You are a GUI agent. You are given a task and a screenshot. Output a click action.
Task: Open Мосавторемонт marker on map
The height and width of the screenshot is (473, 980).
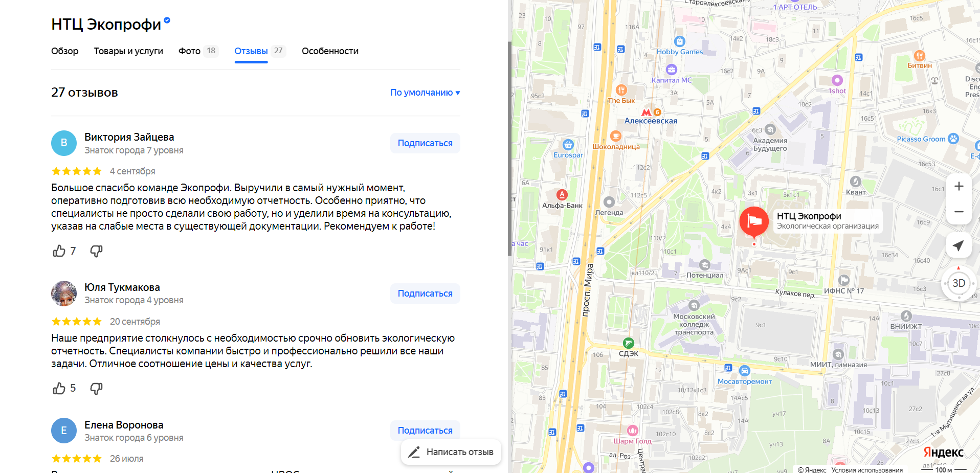[x=744, y=371]
